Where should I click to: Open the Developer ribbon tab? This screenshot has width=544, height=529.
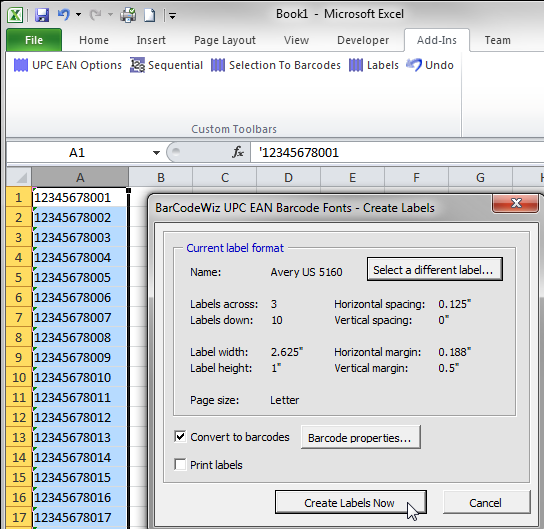pyautogui.click(x=363, y=40)
